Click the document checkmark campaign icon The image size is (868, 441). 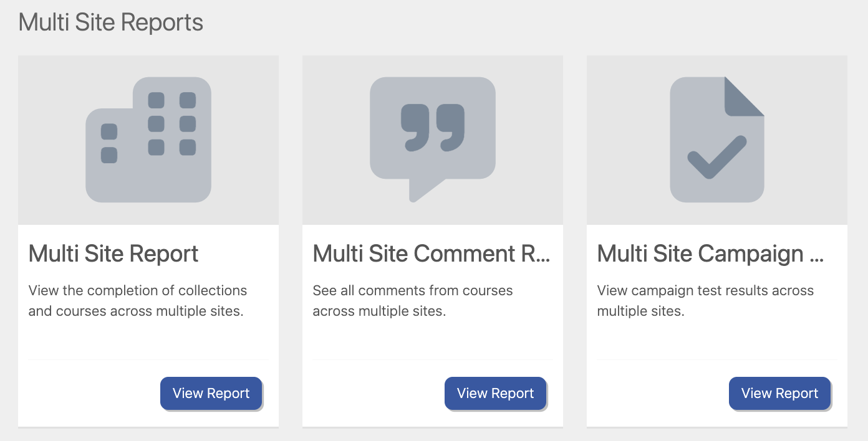coord(717,140)
